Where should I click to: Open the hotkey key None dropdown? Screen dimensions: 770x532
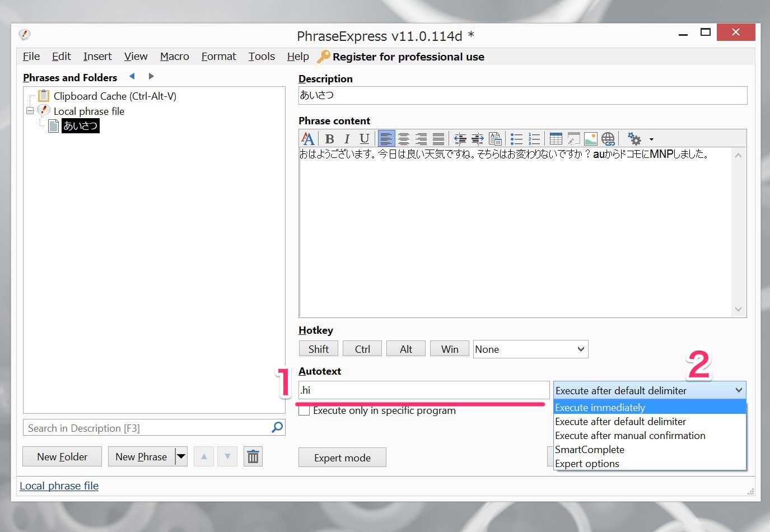pyautogui.click(x=530, y=349)
